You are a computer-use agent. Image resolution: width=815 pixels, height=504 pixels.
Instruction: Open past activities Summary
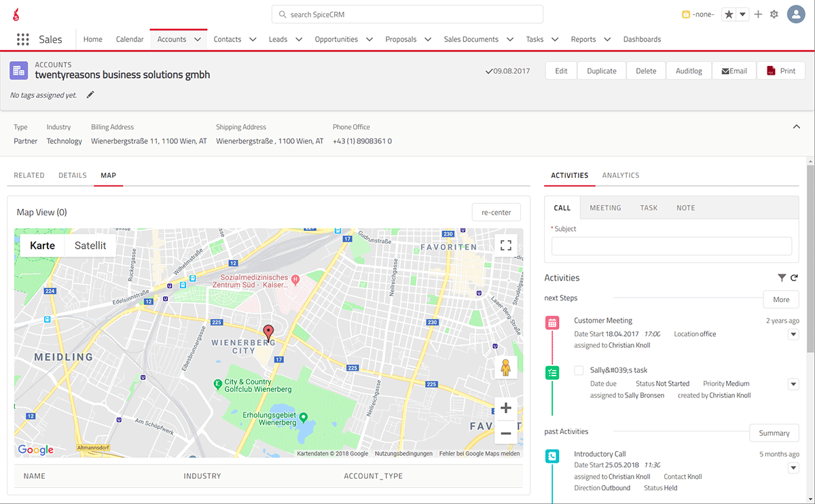tap(774, 433)
